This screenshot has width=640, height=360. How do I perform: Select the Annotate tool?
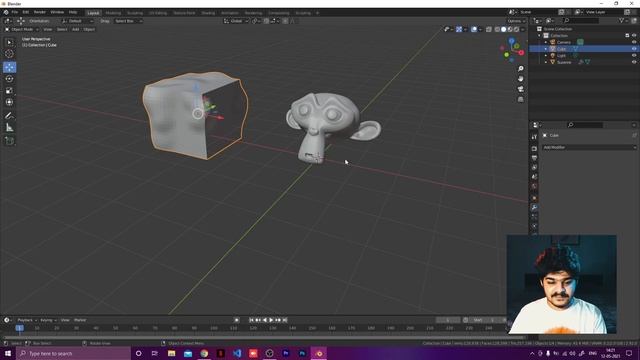pyautogui.click(x=9, y=116)
